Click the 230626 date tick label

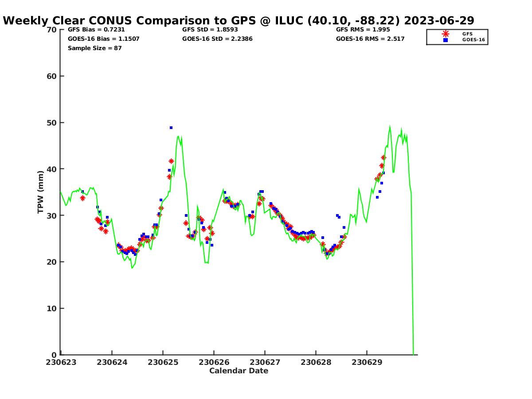click(x=214, y=362)
